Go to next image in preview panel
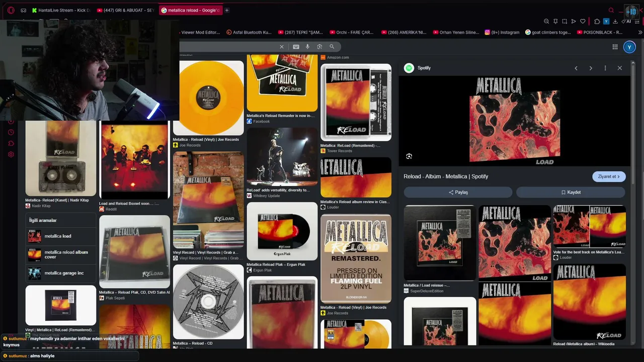Viewport: 644px width, 362px height. [591, 68]
